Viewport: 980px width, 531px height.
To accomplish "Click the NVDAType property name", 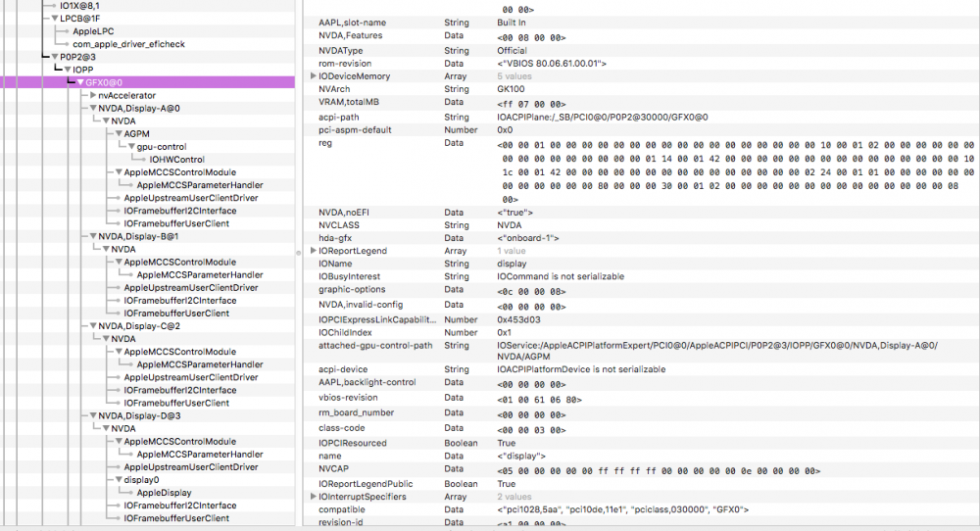I will (x=341, y=51).
